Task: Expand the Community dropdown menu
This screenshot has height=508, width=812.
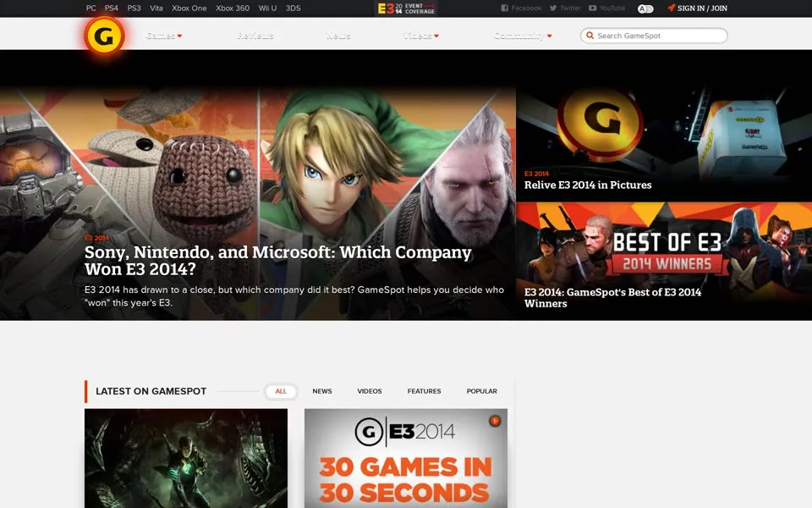Action: (523, 36)
